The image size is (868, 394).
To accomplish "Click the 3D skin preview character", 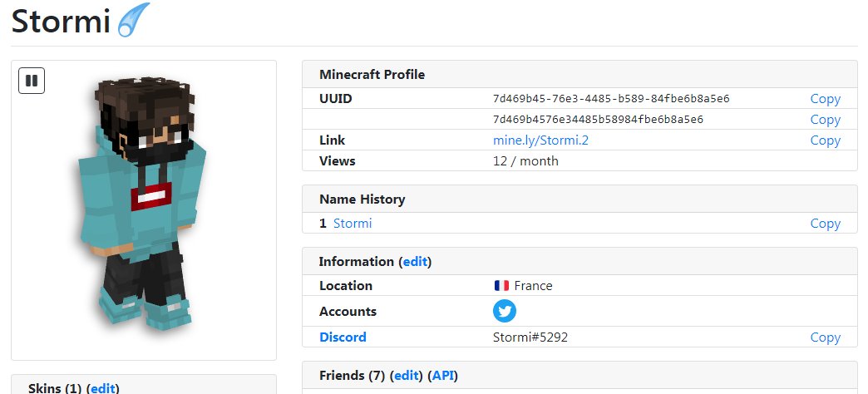I will tap(142, 204).
